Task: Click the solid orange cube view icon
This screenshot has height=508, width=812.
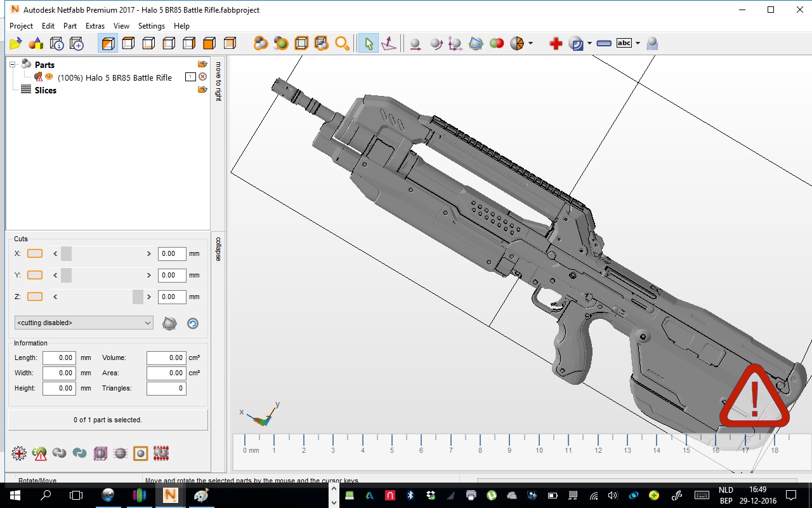Action: pyautogui.click(x=209, y=43)
